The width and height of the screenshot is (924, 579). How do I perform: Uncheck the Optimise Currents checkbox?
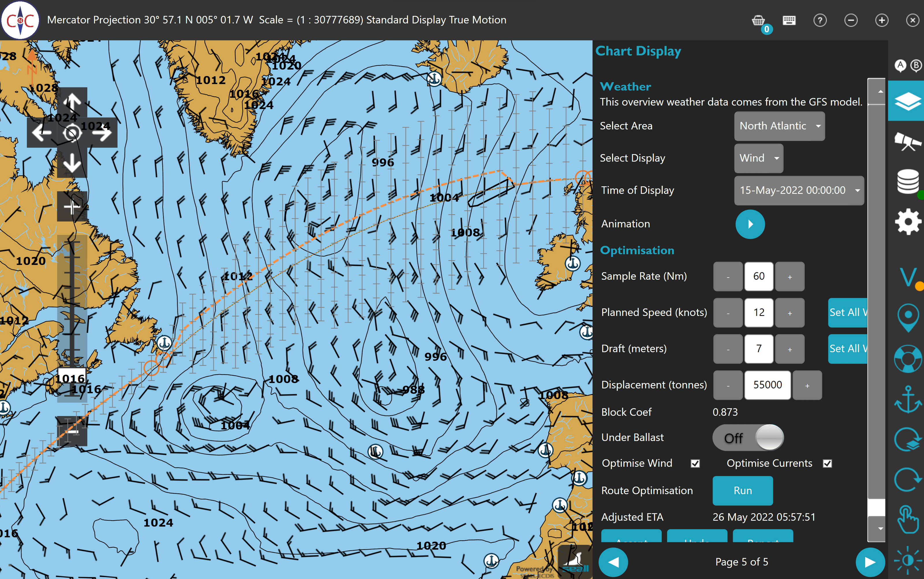pos(827,463)
